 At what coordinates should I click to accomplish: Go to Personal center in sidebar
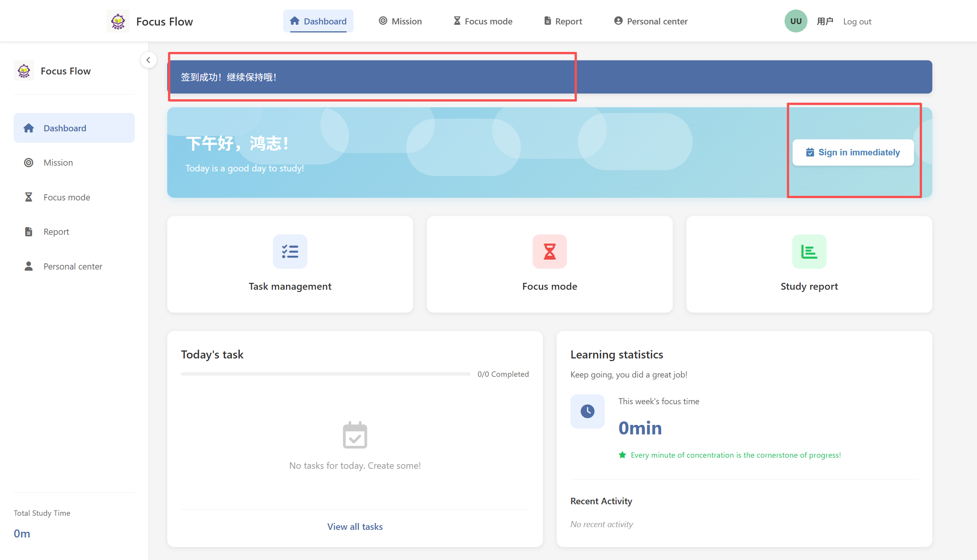(x=73, y=266)
